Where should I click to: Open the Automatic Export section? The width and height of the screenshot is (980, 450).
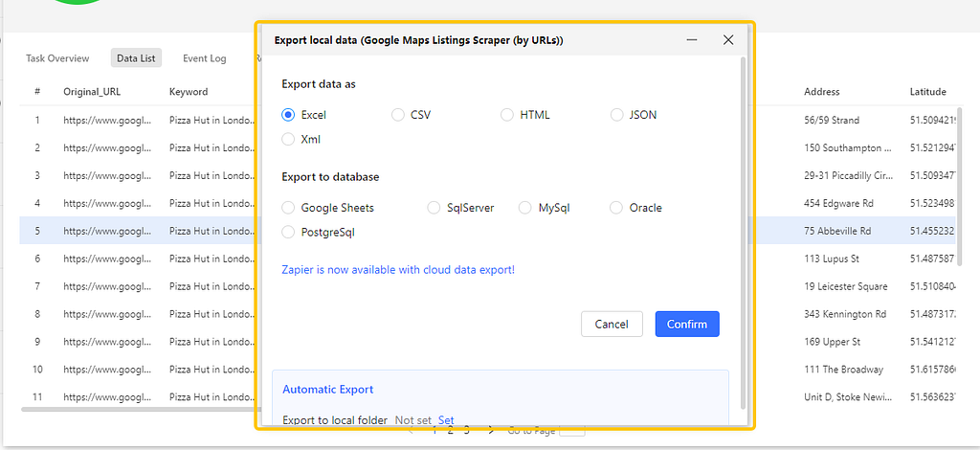click(x=327, y=390)
